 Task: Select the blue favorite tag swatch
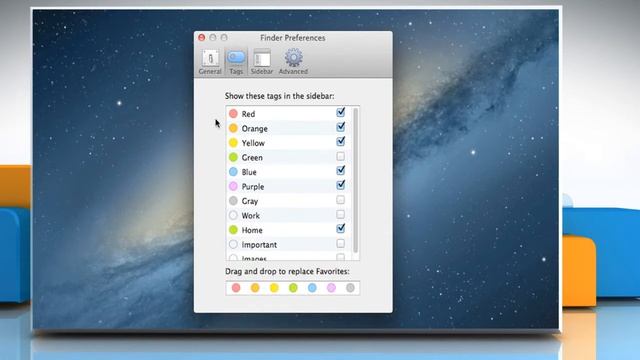pos(312,288)
